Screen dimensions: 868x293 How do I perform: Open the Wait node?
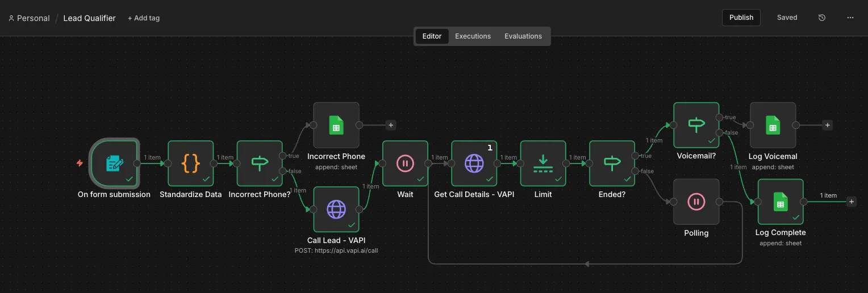[x=406, y=164]
